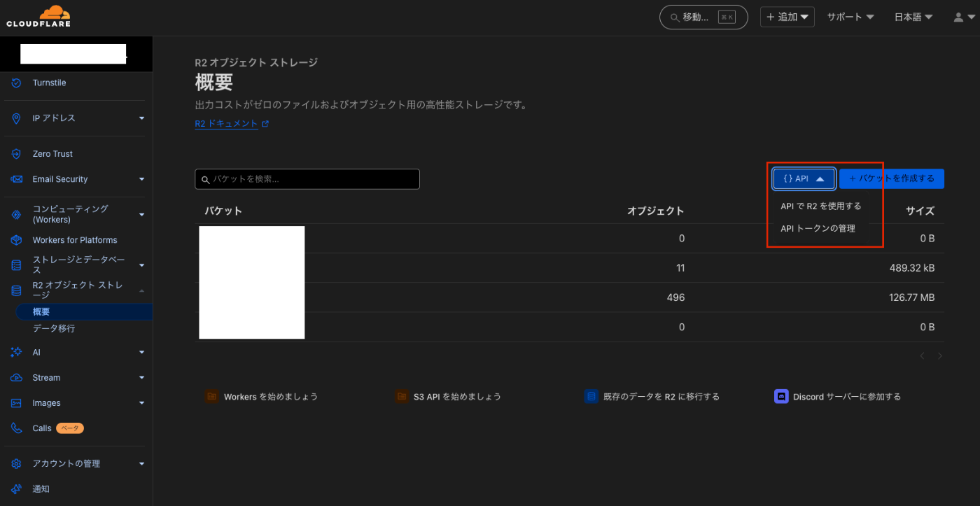Click the バケットを検索 search field
This screenshot has width=980, height=506.
point(307,178)
